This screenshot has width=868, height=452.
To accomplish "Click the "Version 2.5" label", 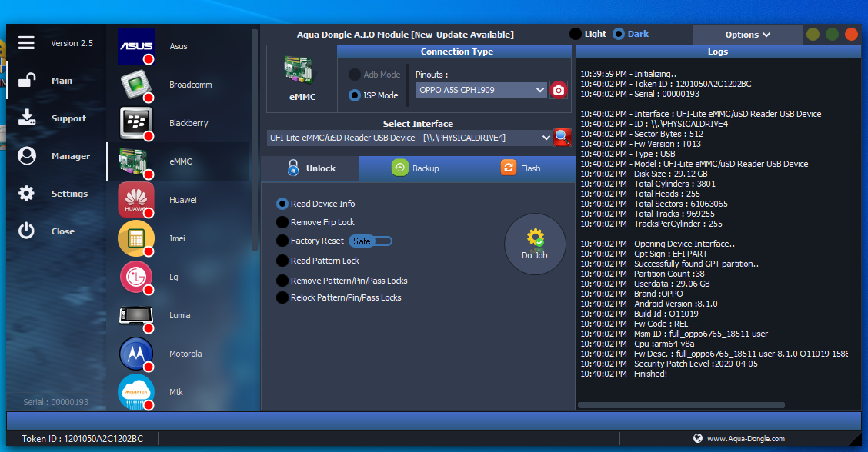I will tap(72, 43).
